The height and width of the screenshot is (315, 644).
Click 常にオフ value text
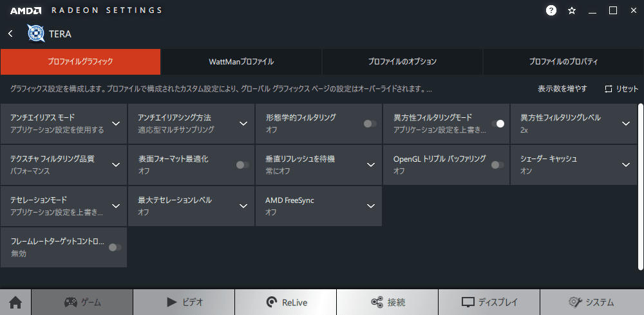coord(278,171)
